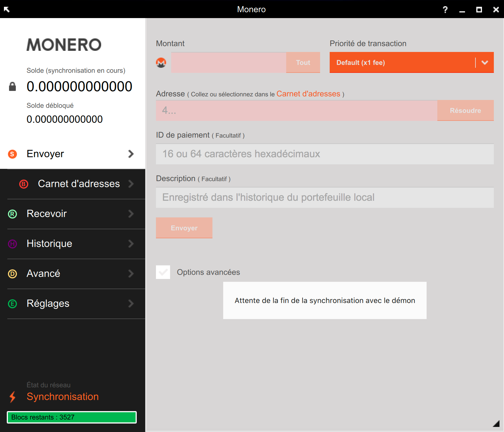Screen dimensions: 504x432
Task: Click the green R icon for Recevoir
Action: 12,214
